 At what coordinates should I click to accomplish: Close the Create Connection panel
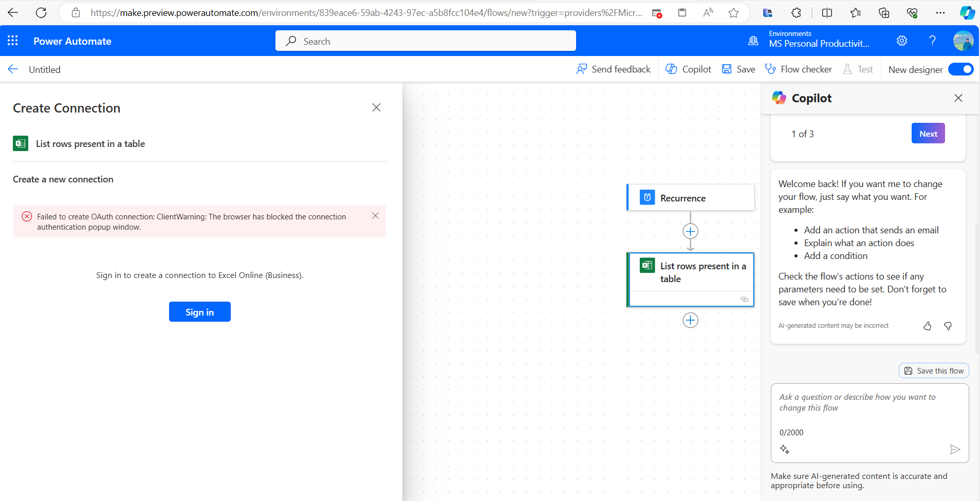tap(376, 107)
